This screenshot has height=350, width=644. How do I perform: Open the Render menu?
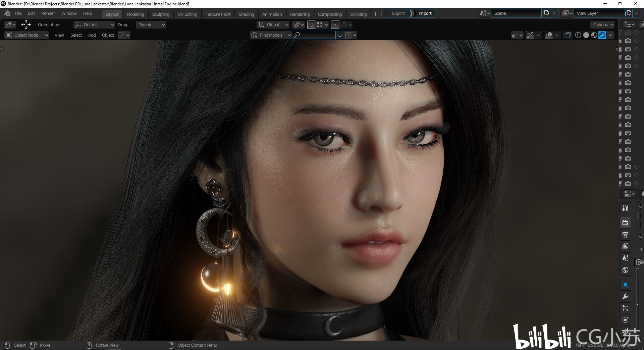click(48, 13)
